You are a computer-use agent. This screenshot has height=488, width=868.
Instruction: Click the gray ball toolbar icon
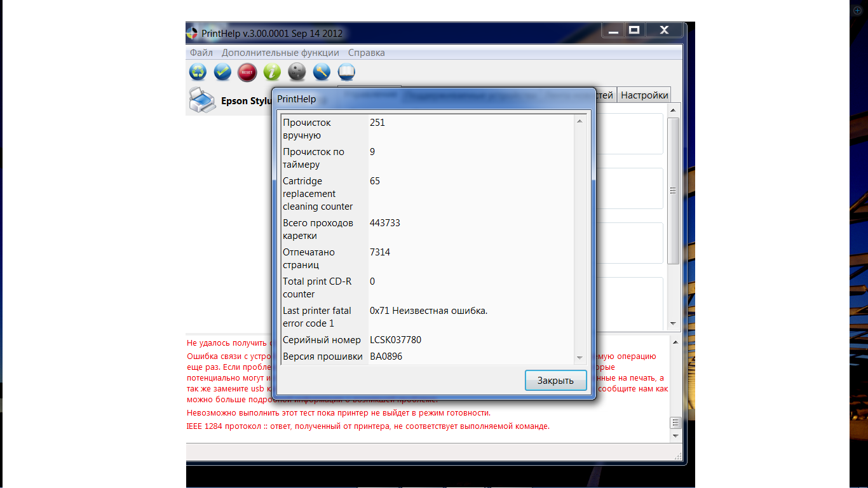[x=297, y=72]
